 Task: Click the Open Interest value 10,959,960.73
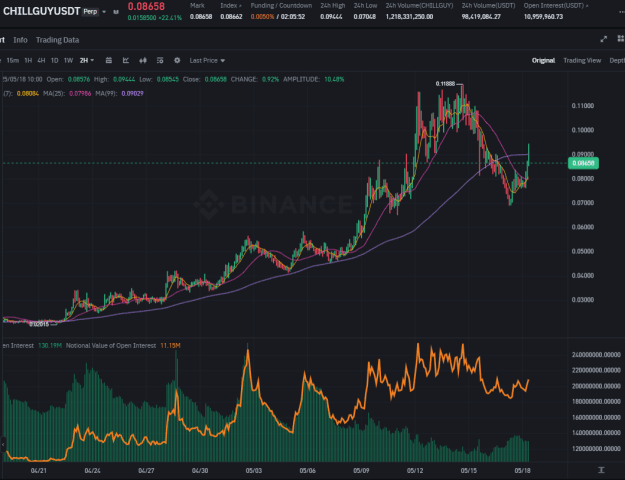click(x=543, y=17)
